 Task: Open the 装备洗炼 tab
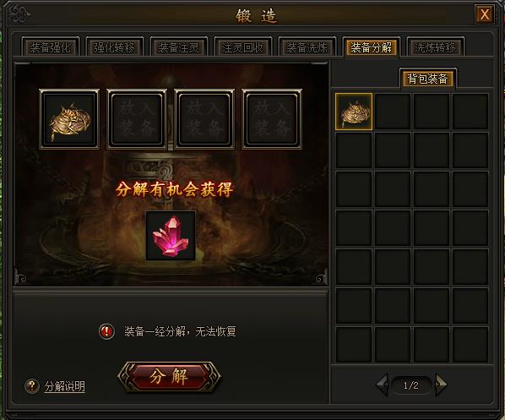(307, 47)
